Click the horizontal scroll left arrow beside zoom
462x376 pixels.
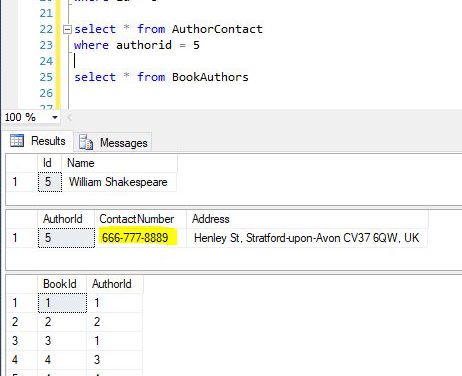click(70, 117)
